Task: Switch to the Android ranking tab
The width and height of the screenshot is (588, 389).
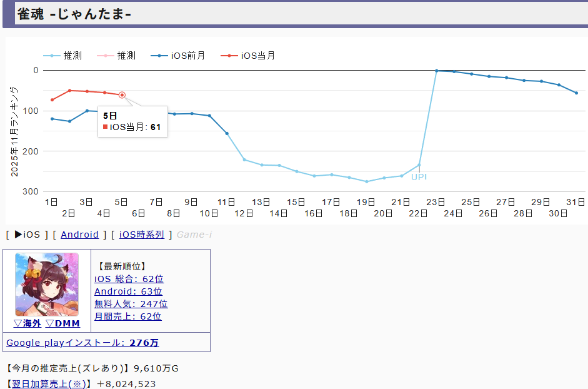Action: click(x=79, y=235)
